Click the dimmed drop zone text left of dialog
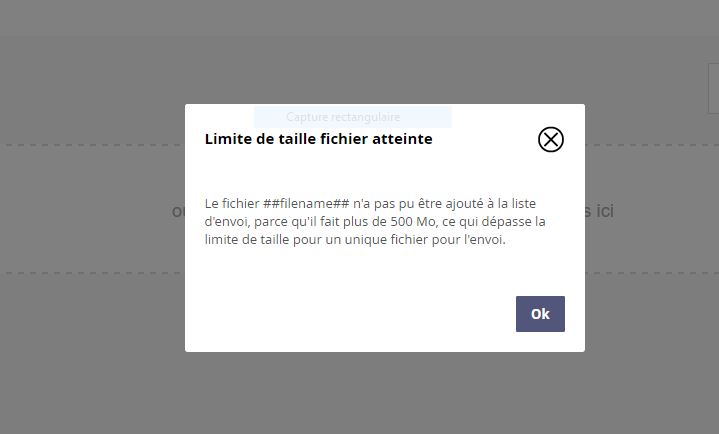719x434 pixels. click(177, 211)
